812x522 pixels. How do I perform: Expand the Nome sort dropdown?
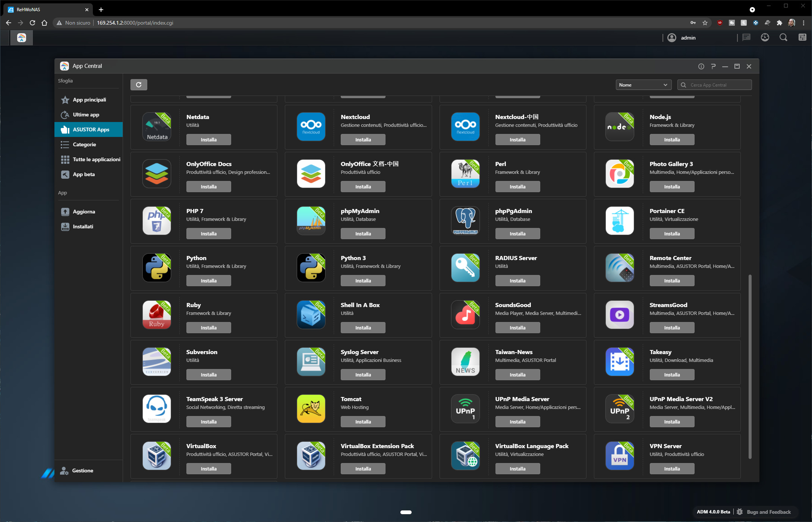[x=643, y=85]
